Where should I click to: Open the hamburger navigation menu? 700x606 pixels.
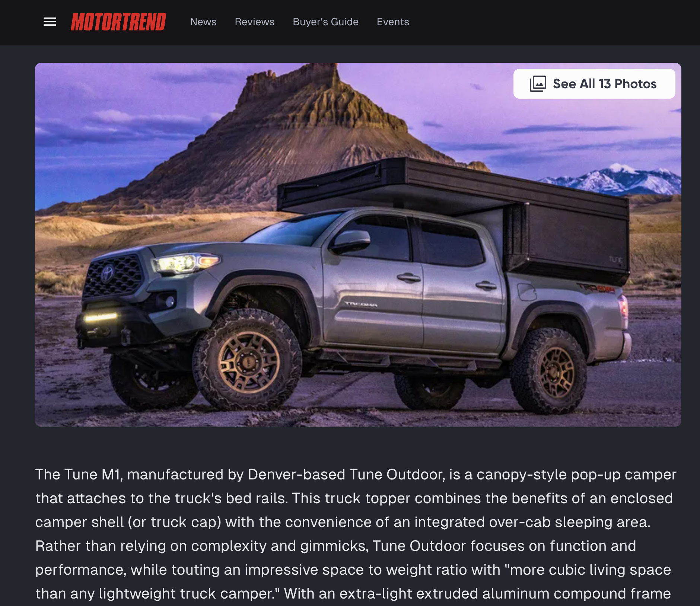(50, 22)
